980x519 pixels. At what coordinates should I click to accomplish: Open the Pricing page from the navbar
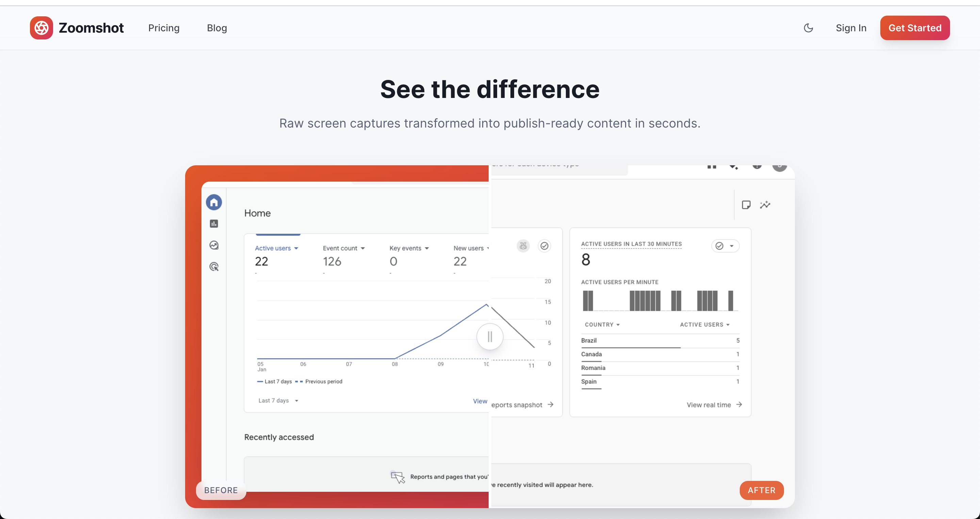pyautogui.click(x=164, y=28)
